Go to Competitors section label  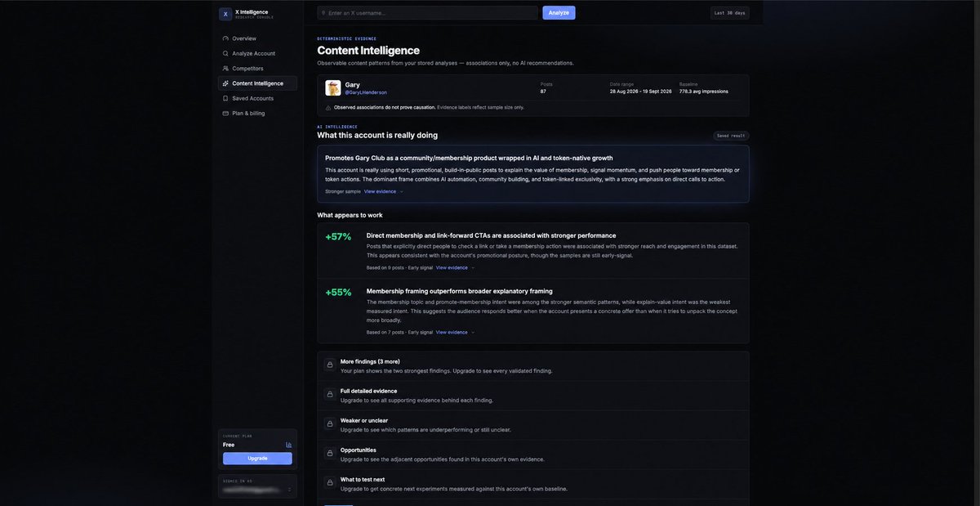(x=247, y=69)
